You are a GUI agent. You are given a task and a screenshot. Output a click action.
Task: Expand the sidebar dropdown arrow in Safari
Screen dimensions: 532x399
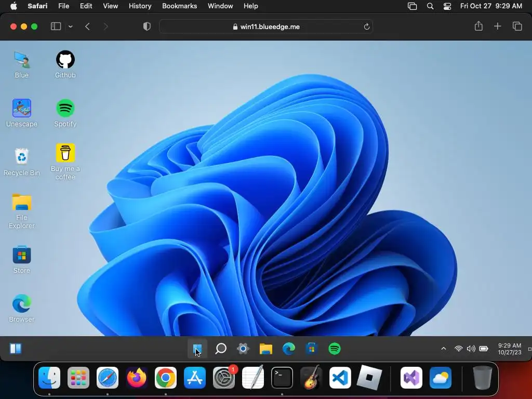71,26
